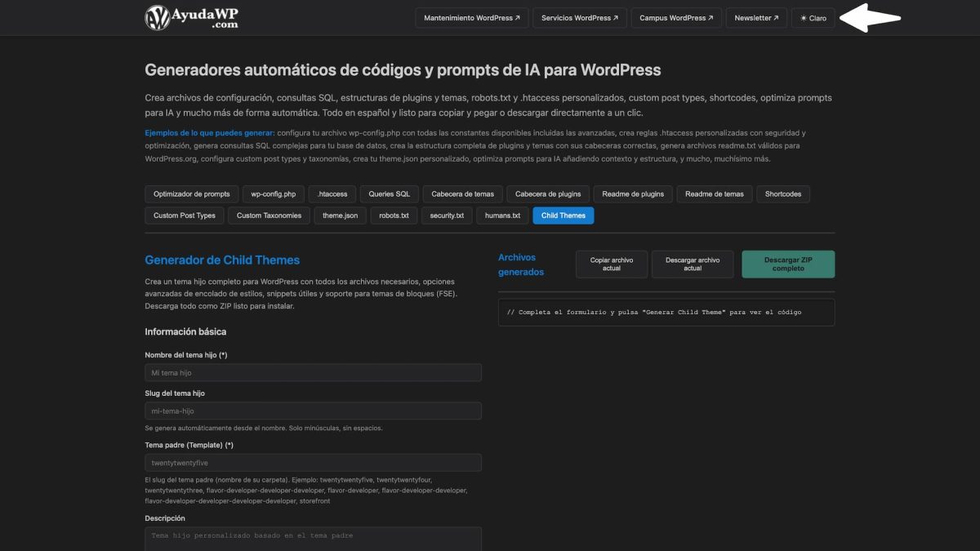Open Servicios WordPress link
Viewport: 980px width, 551px height.
click(x=580, y=16)
